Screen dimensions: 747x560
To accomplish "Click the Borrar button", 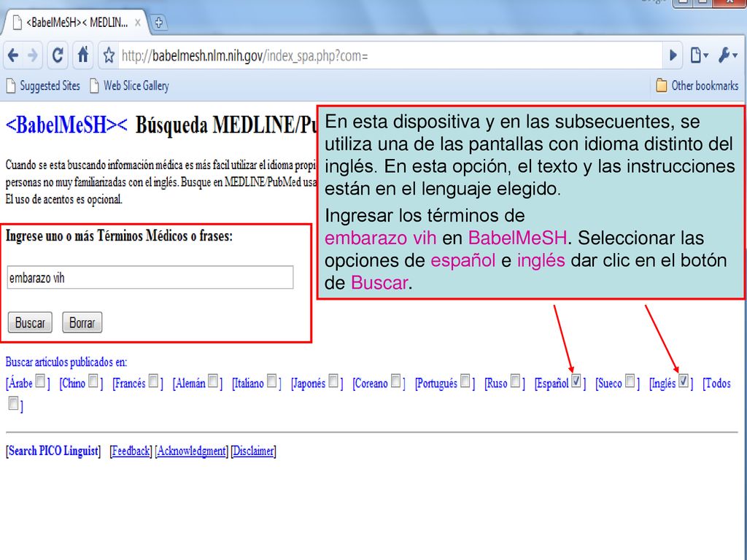I will (x=82, y=322).
